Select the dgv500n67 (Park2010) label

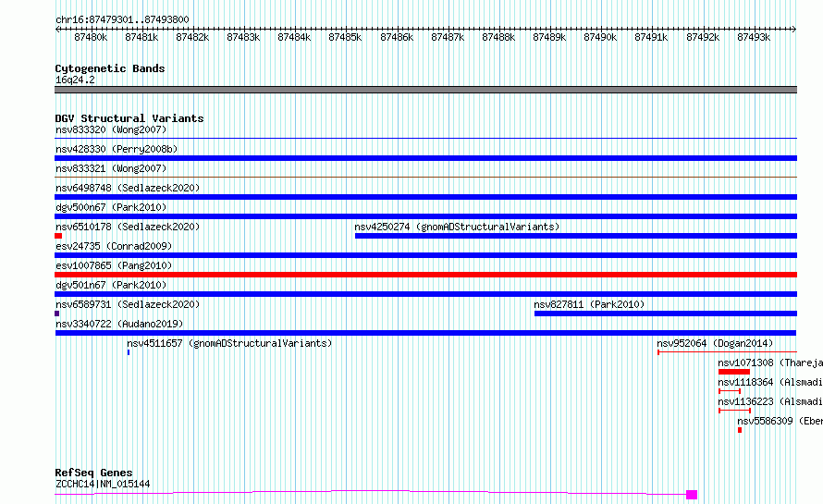111,207
